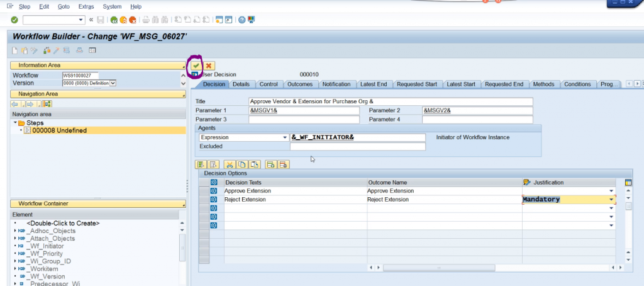Click the Generate shortcut icon
The image size is (644, 286).
(228, 20)
